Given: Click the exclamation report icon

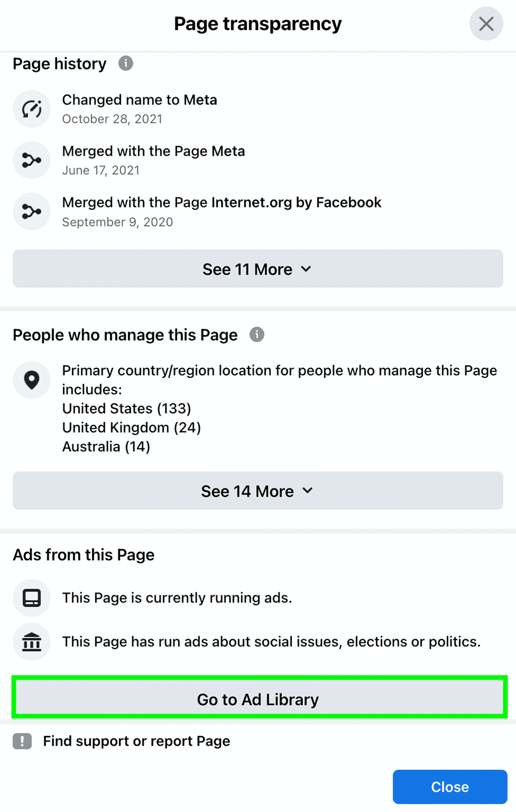Looking at the screenshot, I should [x=22, y=741].
